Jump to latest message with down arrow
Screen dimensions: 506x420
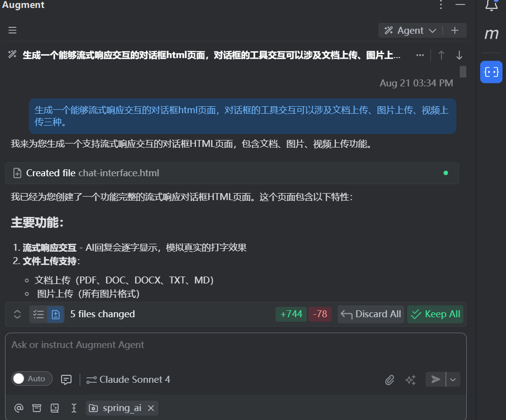pos(459,55)
